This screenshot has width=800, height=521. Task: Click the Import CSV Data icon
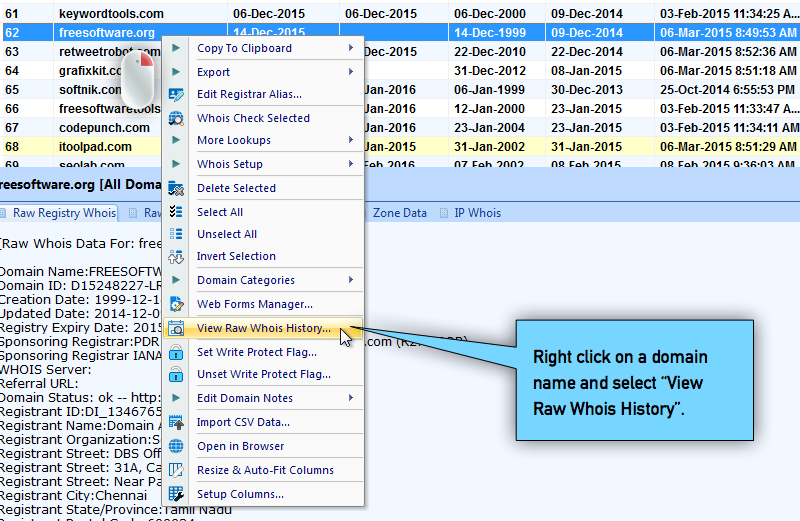(176, 422)
